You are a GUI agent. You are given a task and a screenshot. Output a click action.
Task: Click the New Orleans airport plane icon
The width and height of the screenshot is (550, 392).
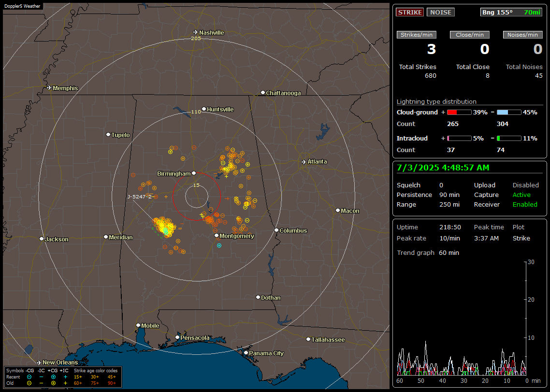[x=39, y=363]
